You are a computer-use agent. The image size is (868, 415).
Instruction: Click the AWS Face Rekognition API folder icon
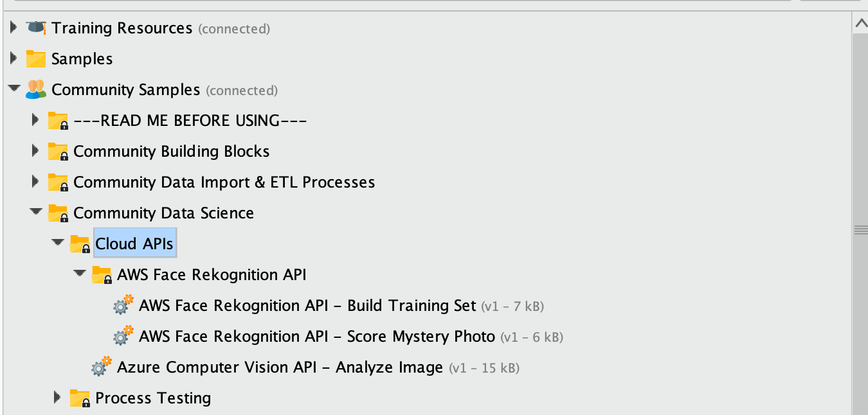coord(102,275)
